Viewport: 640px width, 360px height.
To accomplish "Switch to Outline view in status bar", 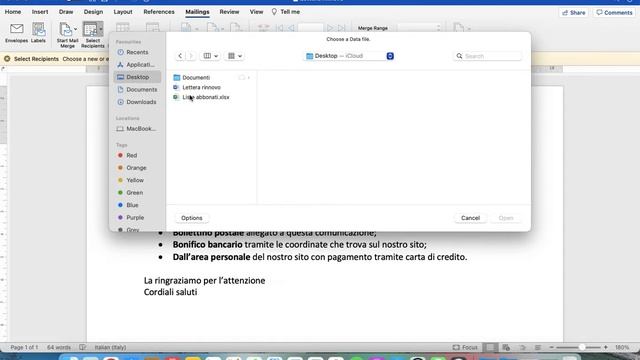I will (x=522, y=347).
